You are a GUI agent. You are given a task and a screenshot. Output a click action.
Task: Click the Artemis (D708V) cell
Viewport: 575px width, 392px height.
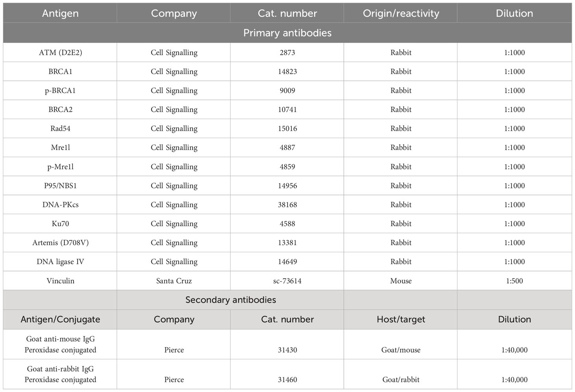(x=60, y=242)
